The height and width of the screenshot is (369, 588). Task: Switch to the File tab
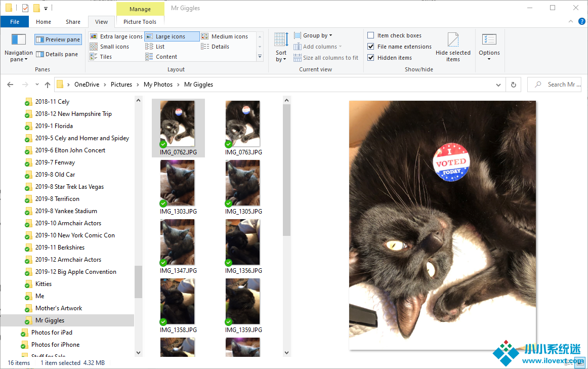tap(15, 22)
